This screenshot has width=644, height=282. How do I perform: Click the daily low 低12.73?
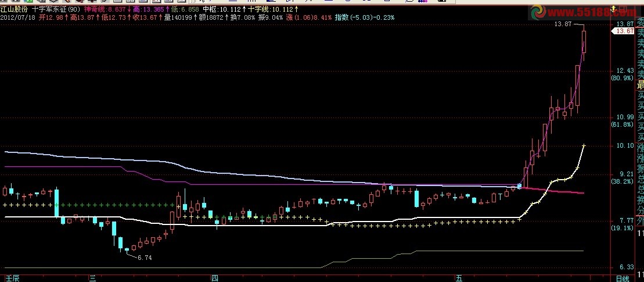coord(114,17)
